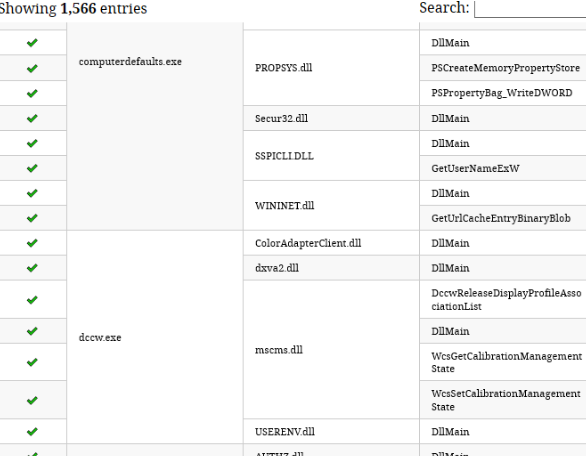Click the mscms.dll cell
The height and width of the screenshot is (456, 586).
[331, 350]
